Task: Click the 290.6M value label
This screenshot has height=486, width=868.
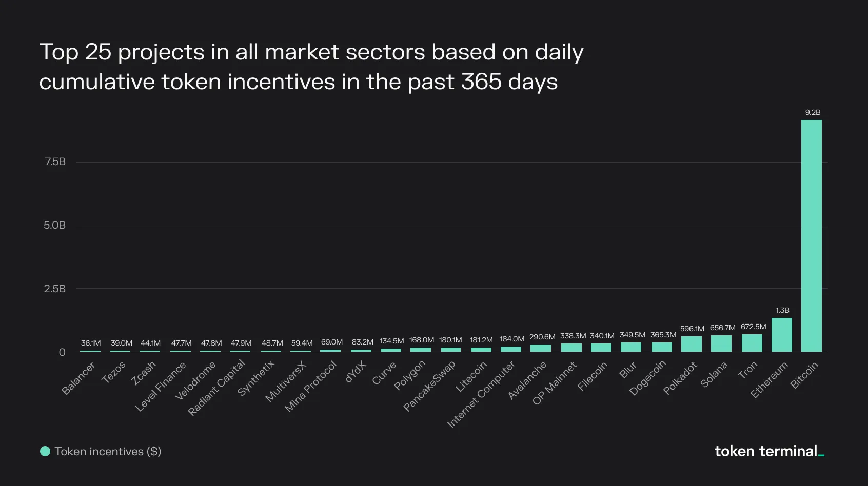Action: tap(542, 337)
